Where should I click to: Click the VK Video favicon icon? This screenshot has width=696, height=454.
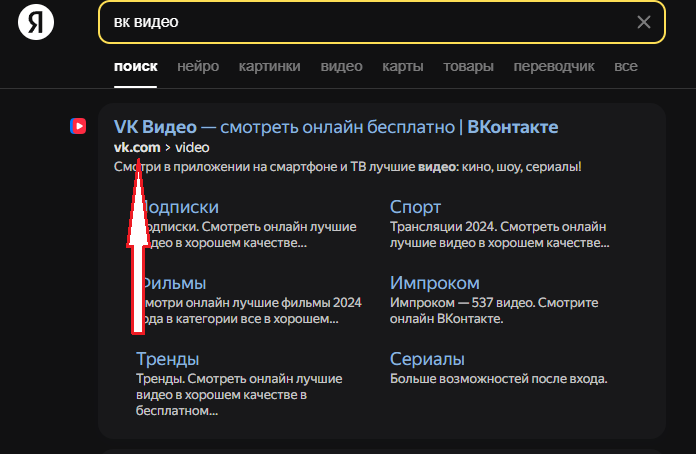click(x=77, y=127)
